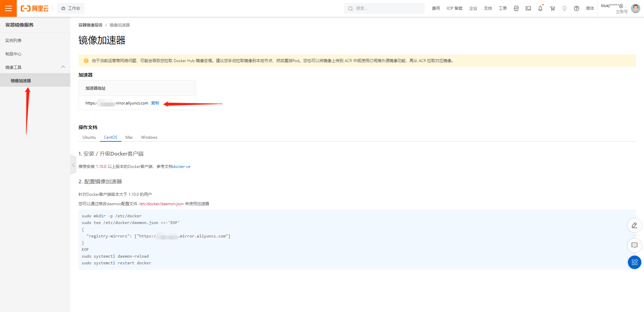Click the bluej account name
The image size is (644, 312).
pyautogui.click(x=614, y=6)
